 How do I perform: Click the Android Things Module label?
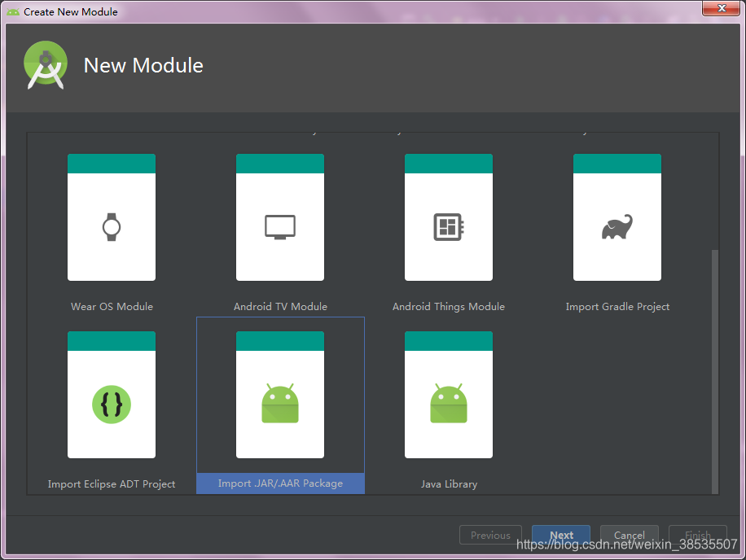[449, 307]
